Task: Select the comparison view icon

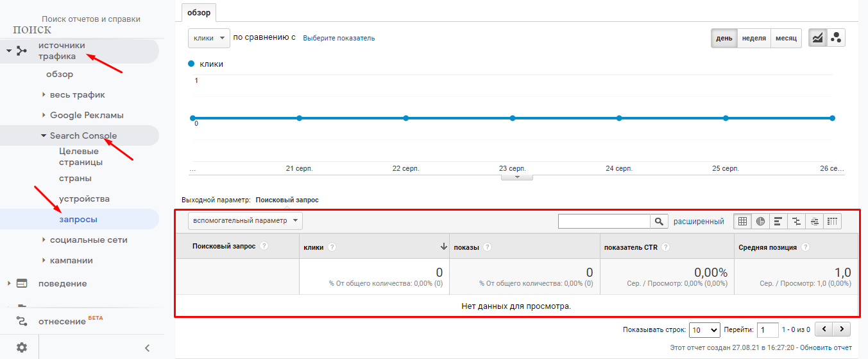Action: coord(796,222)
